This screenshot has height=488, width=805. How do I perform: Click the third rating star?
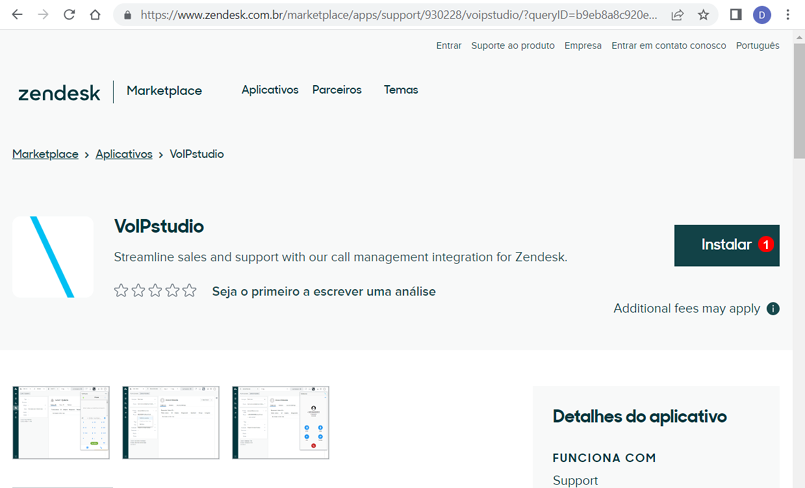tap(155, 291)
